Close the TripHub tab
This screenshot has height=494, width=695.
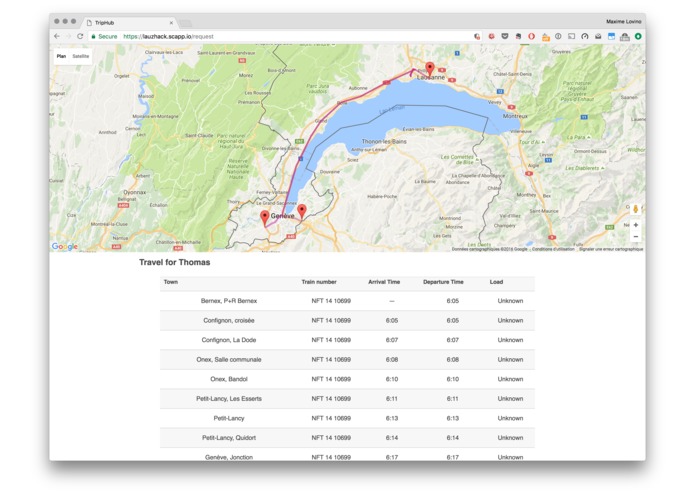click(171, 23)
